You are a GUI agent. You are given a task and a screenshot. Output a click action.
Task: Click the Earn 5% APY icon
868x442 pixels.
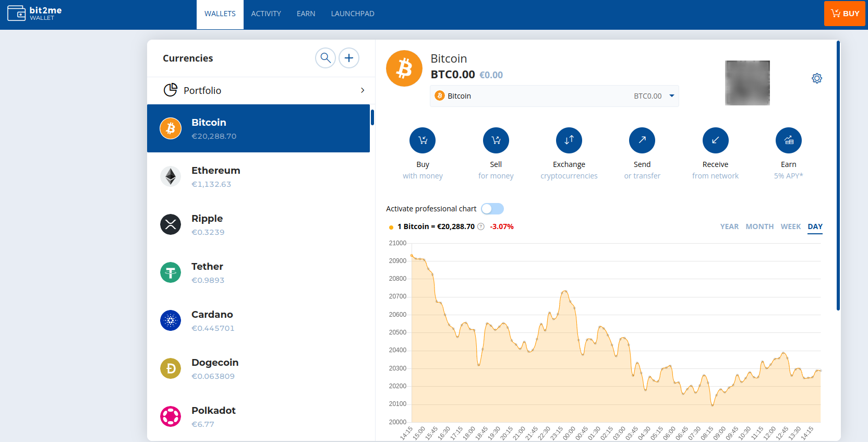pos(789,140)
